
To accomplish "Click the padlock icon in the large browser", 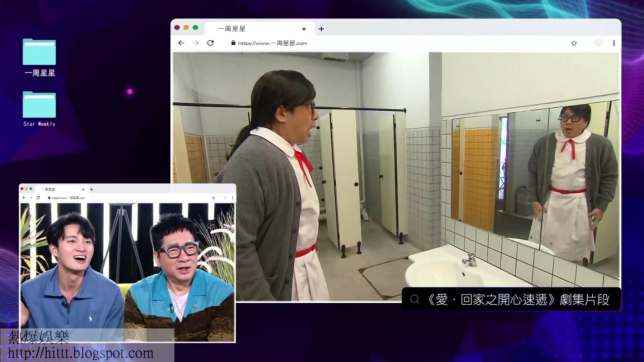I will [x=233, y=43].
